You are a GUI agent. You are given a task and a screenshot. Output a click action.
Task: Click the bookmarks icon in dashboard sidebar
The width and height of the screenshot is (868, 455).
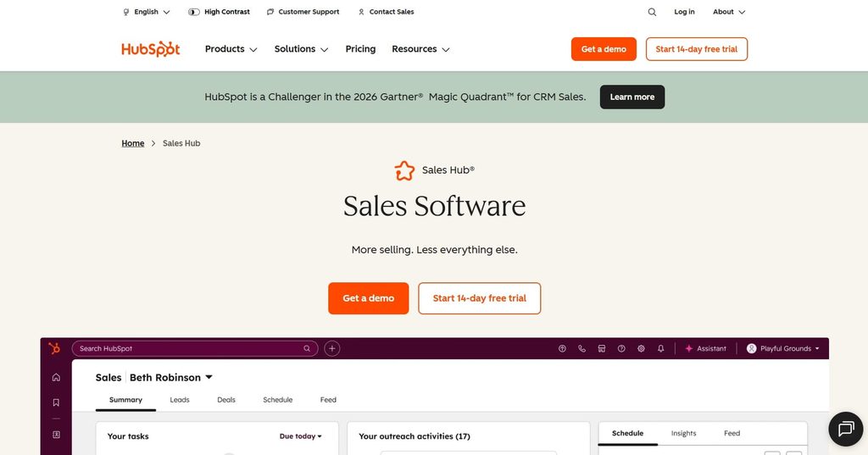(x=56, y=402)
